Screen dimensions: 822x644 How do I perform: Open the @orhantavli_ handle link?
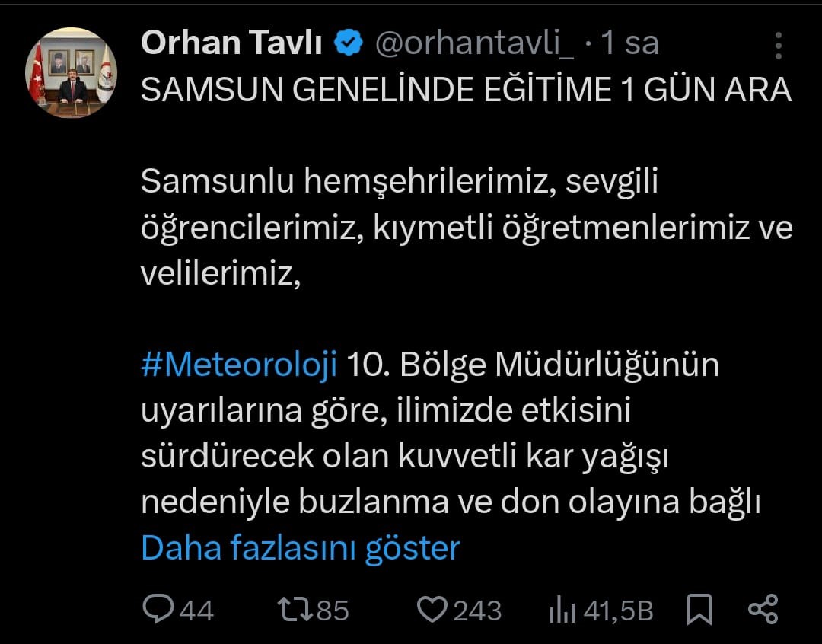pos(475,43)
